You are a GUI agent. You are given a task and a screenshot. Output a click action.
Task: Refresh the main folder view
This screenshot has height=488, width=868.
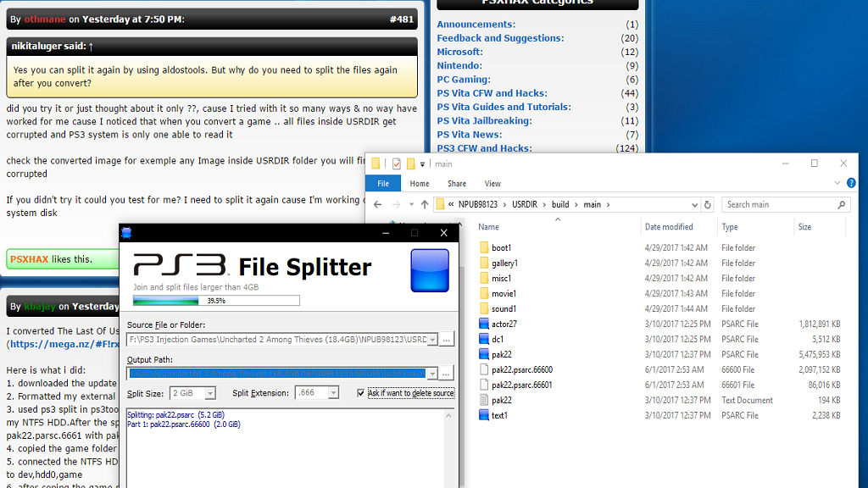coord(708,205)
